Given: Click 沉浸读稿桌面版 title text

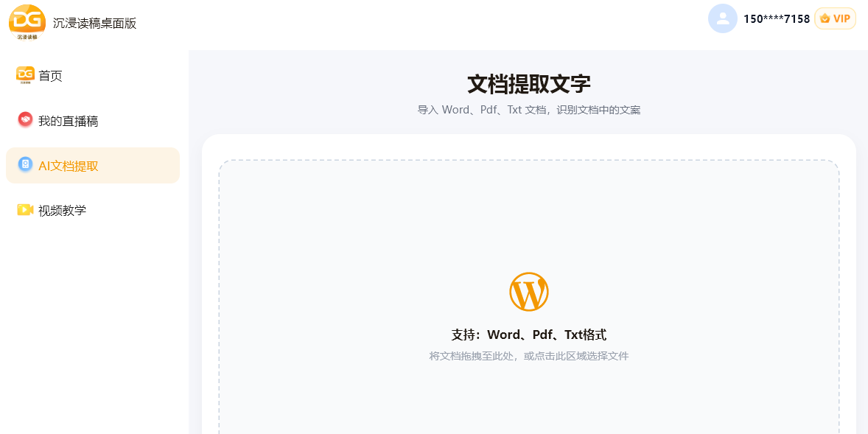Looking at the screenshot, I should pyautogui.click(x=94, y=24).
